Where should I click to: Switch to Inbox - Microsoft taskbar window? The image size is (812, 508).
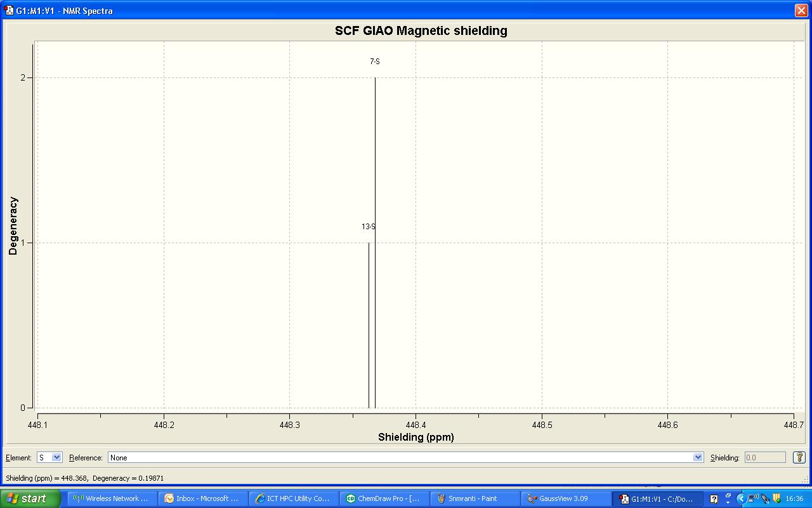[202, 498]
